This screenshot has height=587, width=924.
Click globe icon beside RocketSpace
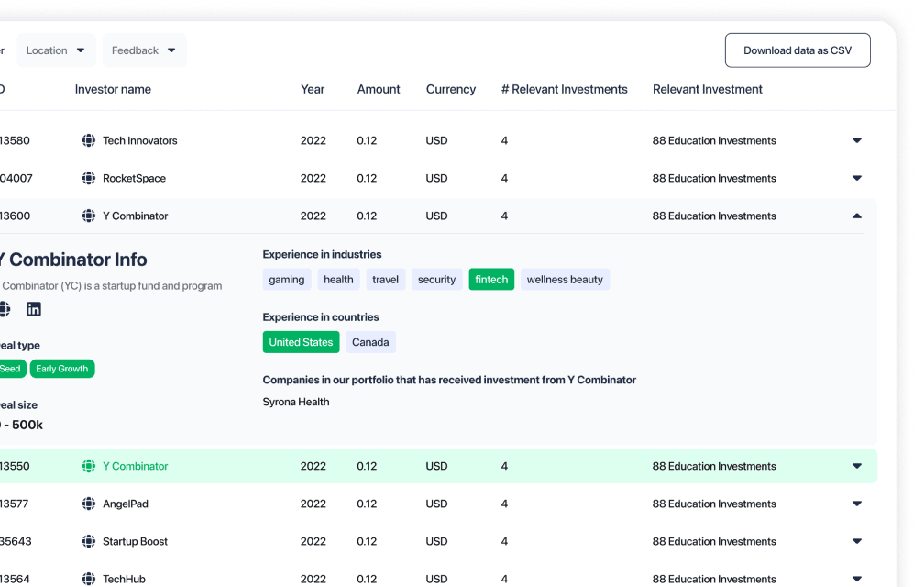[88, 178]
